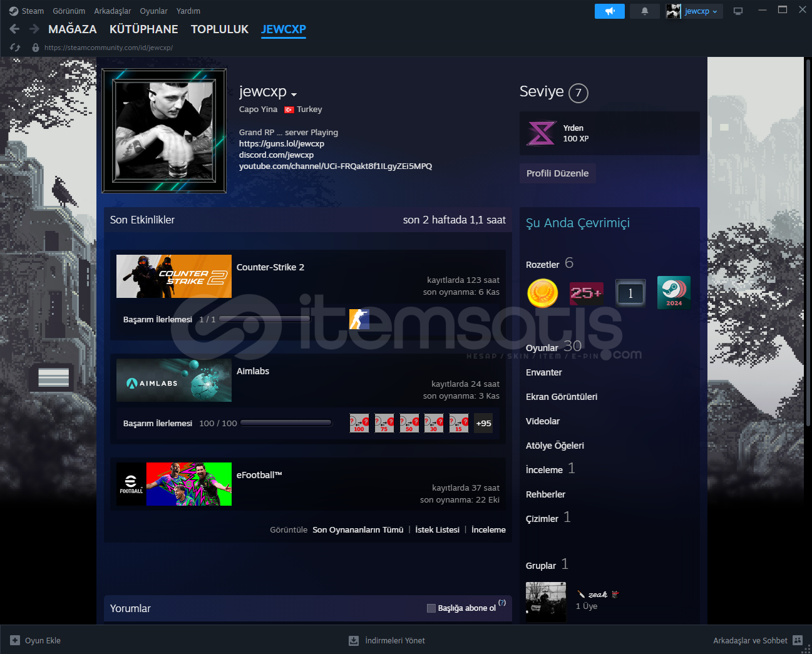Image resolution: width=812 pixels, height=654 pixels.
Task: Switch to the MAĞAZA tab
Action: 73,29
